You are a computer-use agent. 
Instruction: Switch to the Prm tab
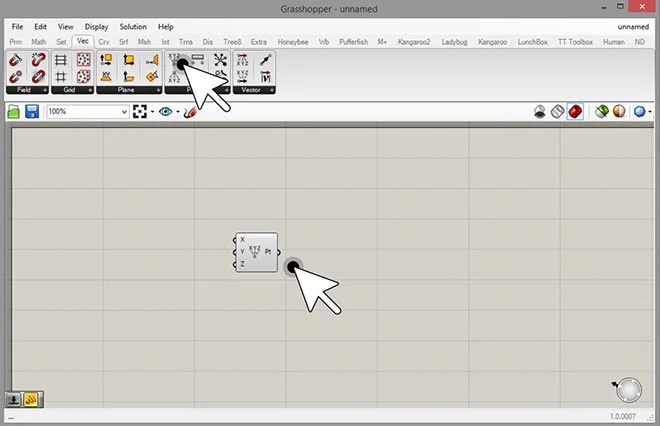point(16,42)
